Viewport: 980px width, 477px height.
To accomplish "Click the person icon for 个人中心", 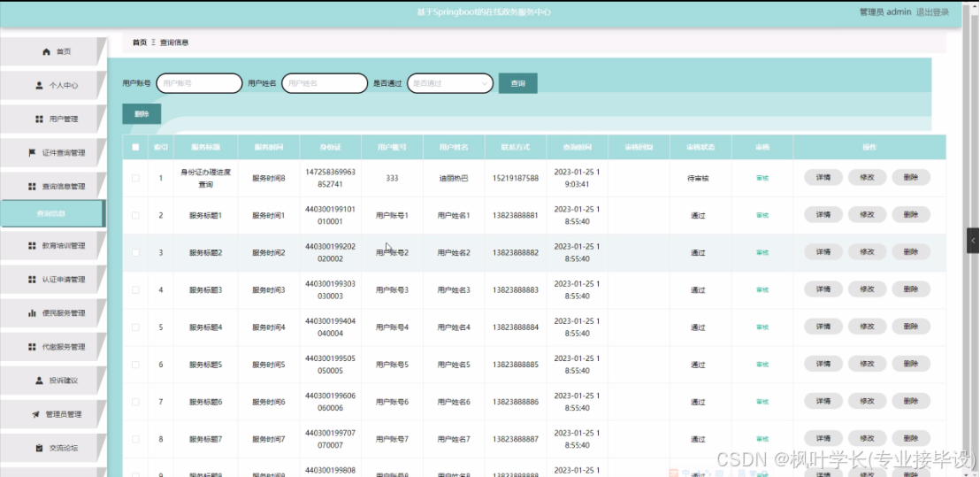I will click(40, 86).
